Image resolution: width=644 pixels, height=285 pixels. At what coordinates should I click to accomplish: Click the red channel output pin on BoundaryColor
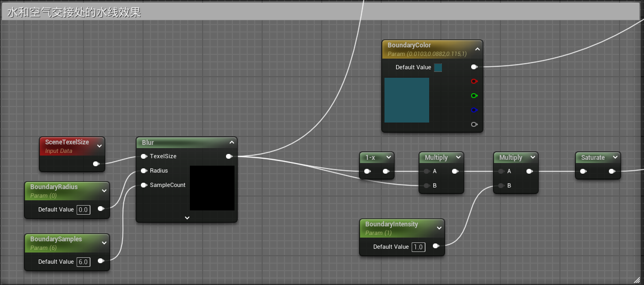coord(474,82)
